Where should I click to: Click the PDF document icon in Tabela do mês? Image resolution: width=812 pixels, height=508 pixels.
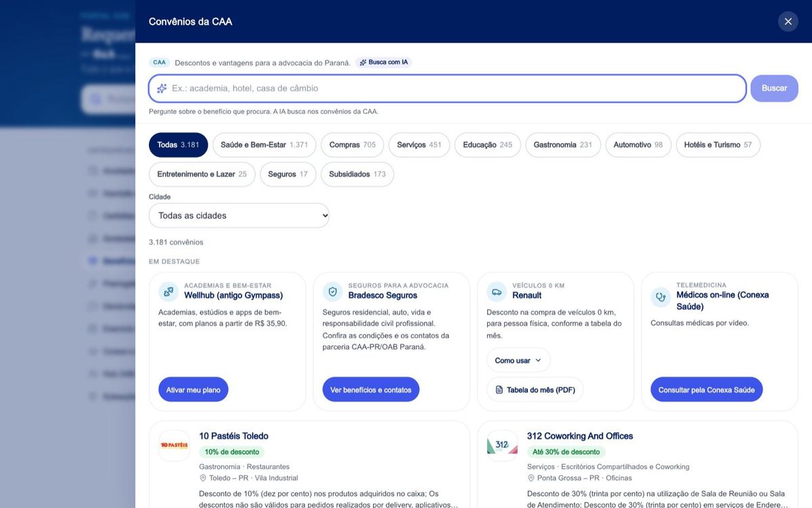point(499,390)
